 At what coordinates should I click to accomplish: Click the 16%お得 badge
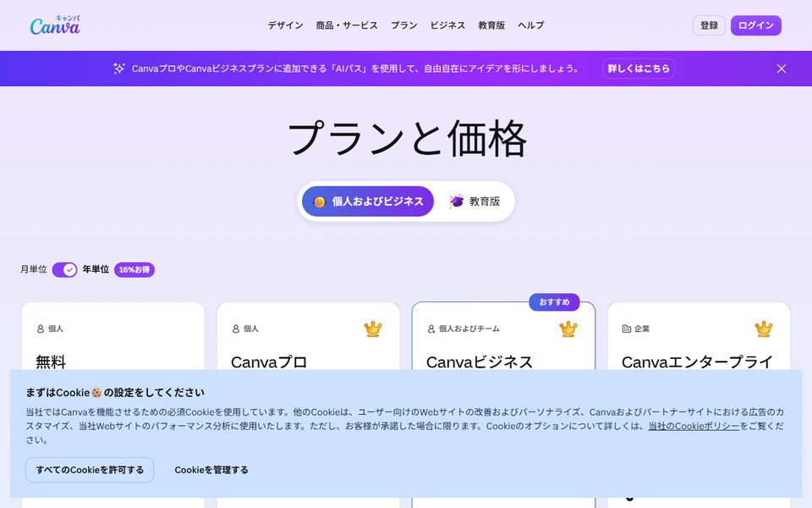pos(134,269)
